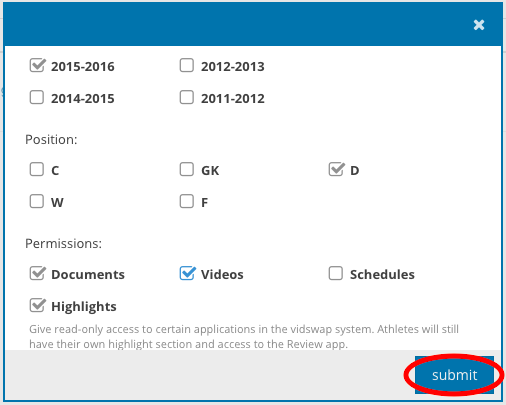
Task: Check the 2011-2012 season checkbox
Action: point(186,97)
